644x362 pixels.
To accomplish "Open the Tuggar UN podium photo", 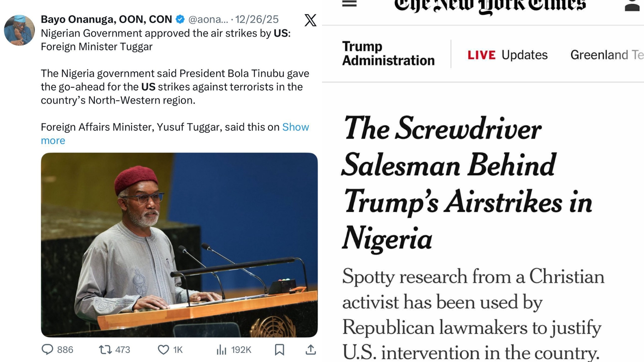I will coord(179,245).
